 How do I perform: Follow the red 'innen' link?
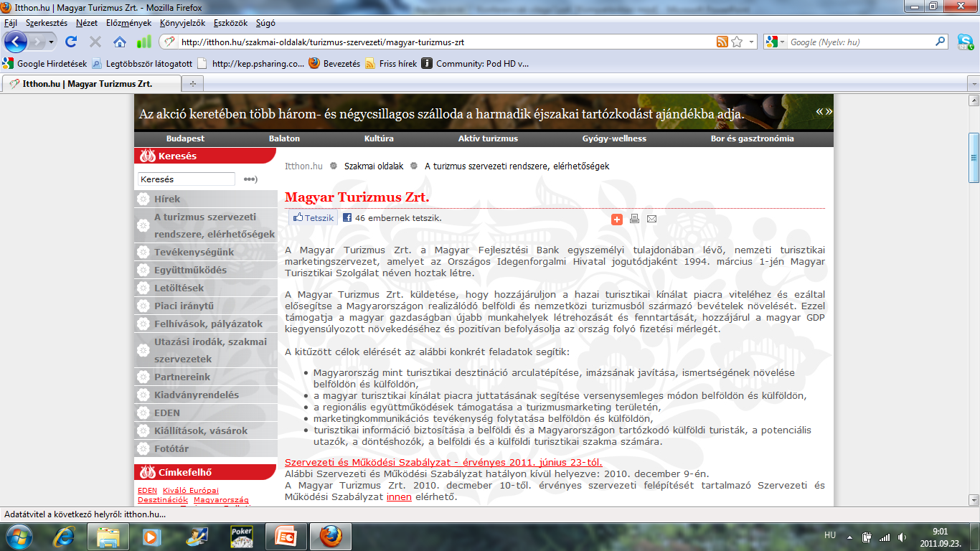click(399, 496)
